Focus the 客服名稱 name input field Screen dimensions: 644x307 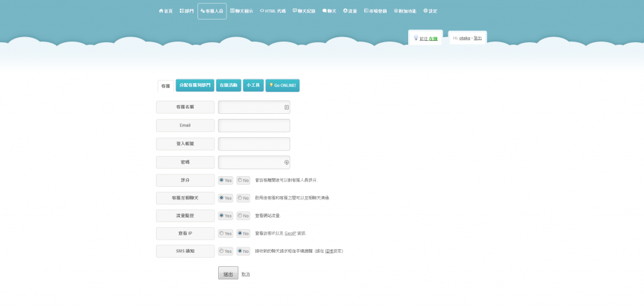point(254,108)
